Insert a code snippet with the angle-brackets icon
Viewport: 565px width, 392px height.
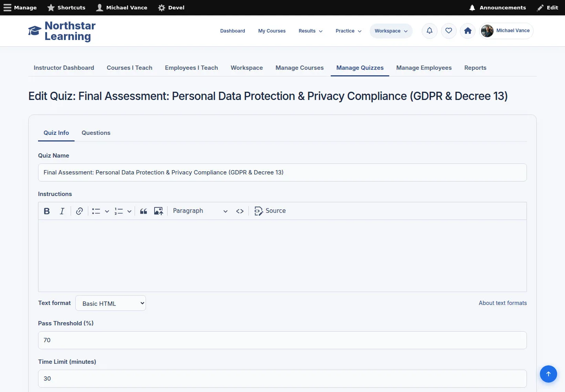240,211
